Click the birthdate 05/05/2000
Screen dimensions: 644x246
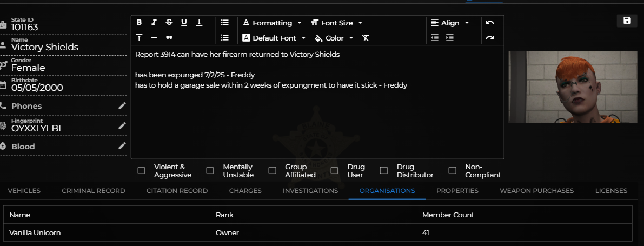tap(37, 88)
